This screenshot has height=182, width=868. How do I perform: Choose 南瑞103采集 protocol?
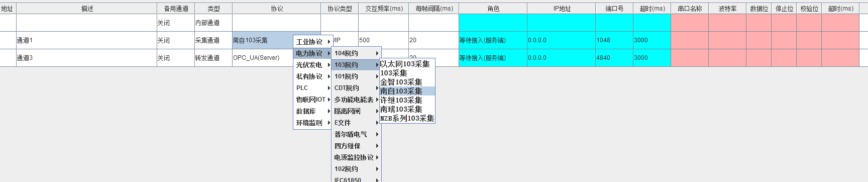(x=407, y=109)
